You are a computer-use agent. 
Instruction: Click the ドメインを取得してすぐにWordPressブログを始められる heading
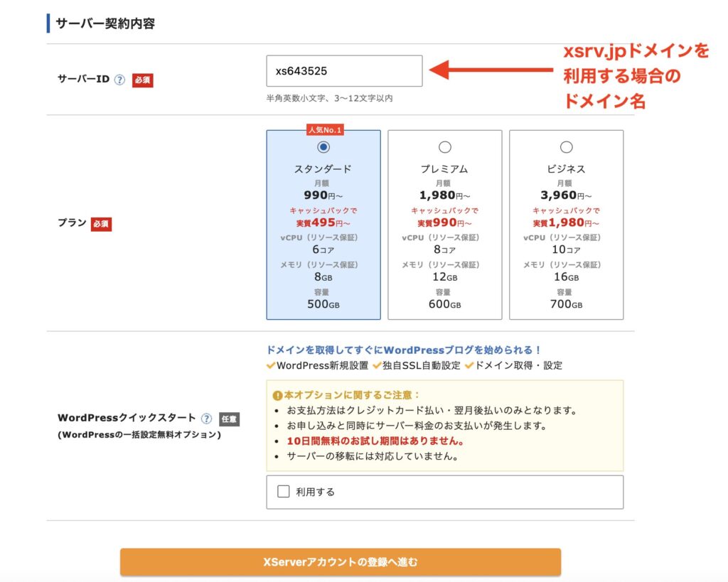click(404, 350)
